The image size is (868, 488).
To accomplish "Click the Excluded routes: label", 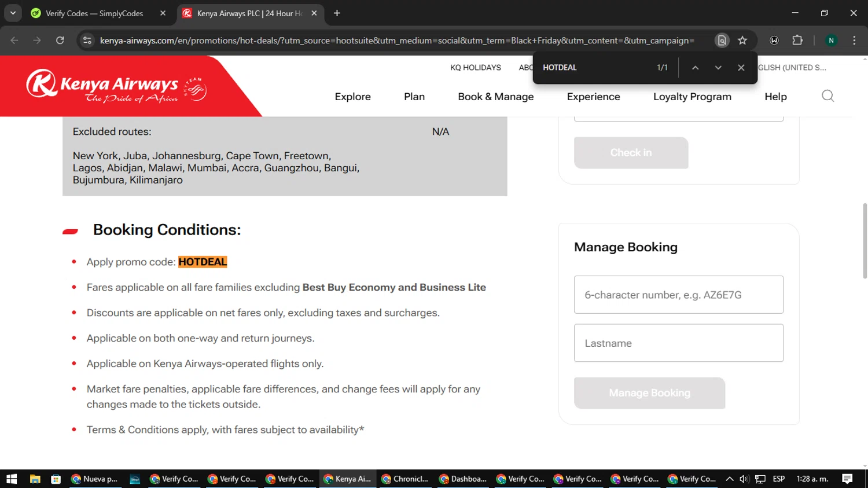I will pyautogui.click(x=112, y=131).
